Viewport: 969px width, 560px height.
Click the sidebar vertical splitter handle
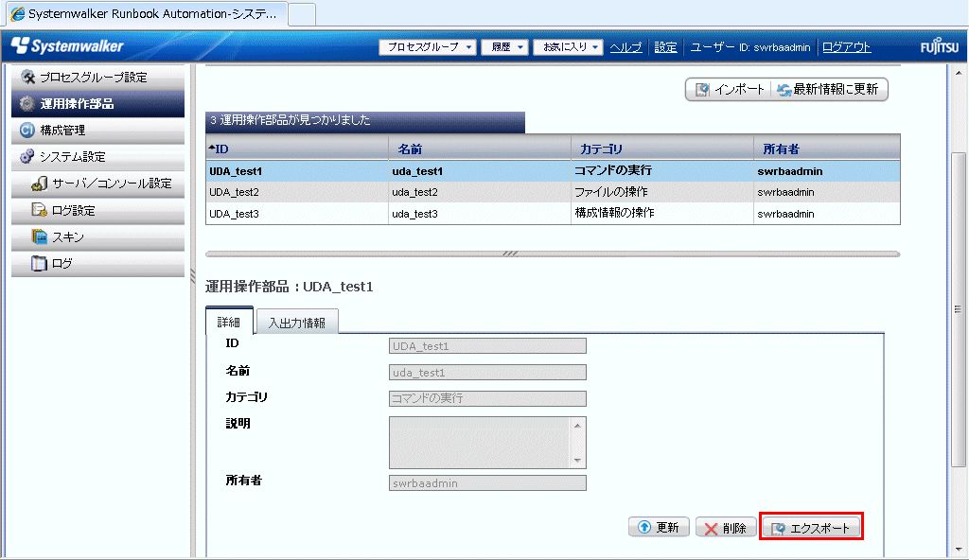pos(193,275)
